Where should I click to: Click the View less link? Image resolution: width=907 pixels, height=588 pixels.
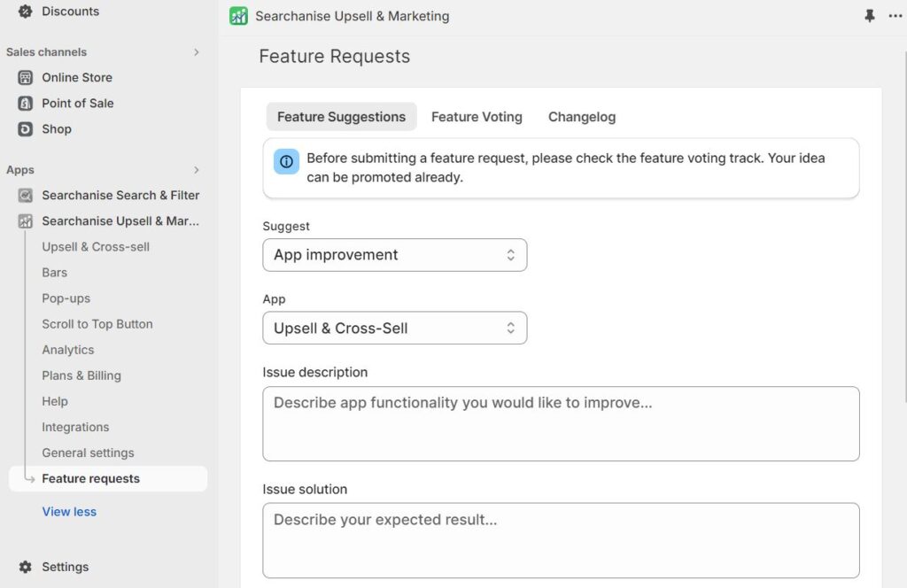(x=69, y=511)
